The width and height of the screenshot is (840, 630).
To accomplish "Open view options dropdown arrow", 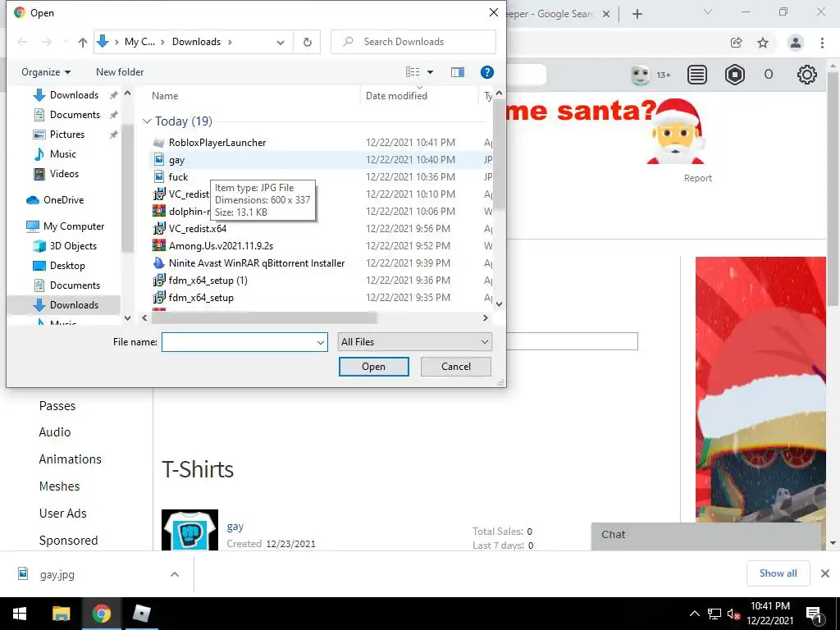I will [x=430, y=72].
